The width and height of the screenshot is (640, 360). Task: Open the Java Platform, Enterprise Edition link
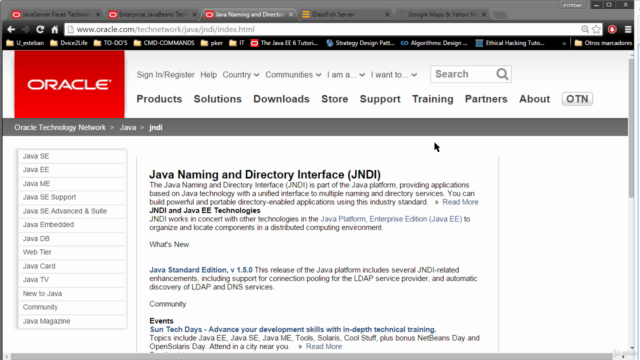point(391,219)
